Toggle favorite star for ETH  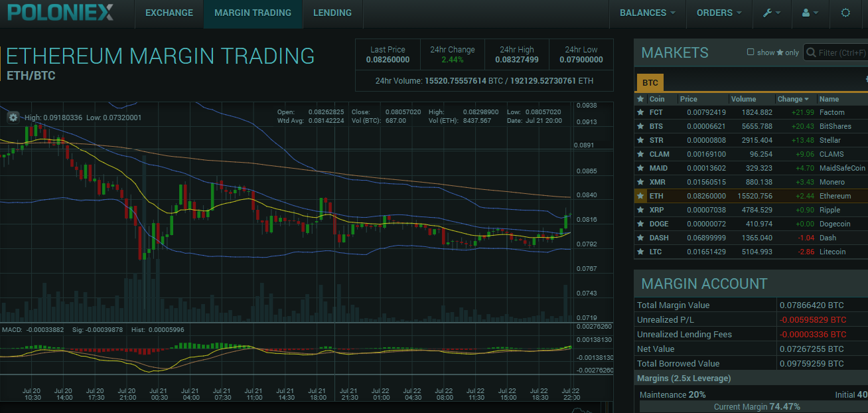[x=640, y=196]
